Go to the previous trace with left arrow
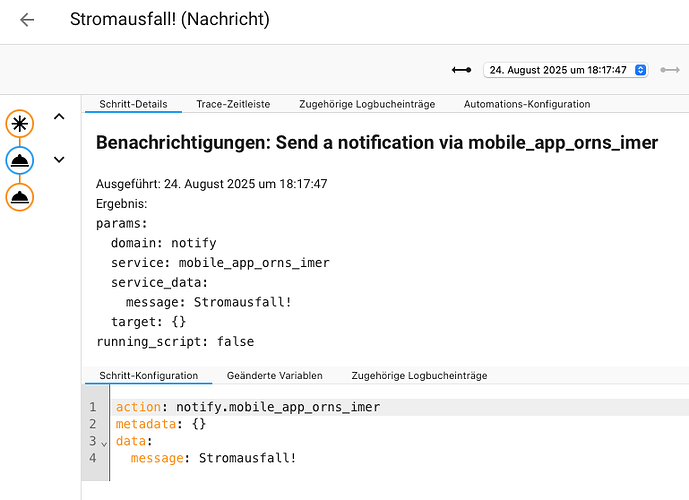689x500 pixels. click(x=461, y=70)
